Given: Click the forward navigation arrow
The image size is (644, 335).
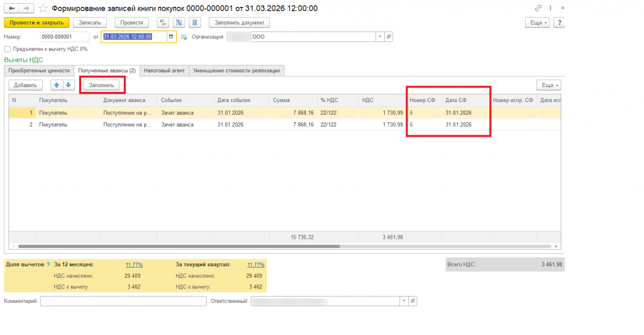Looking at the screenshot, I should 26,8.
